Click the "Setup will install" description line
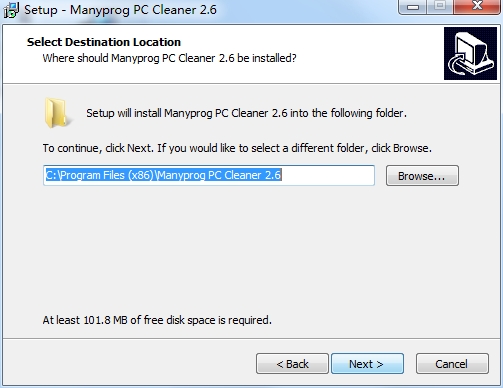This screenshot has height=388, width=503. tap(246, 113)
